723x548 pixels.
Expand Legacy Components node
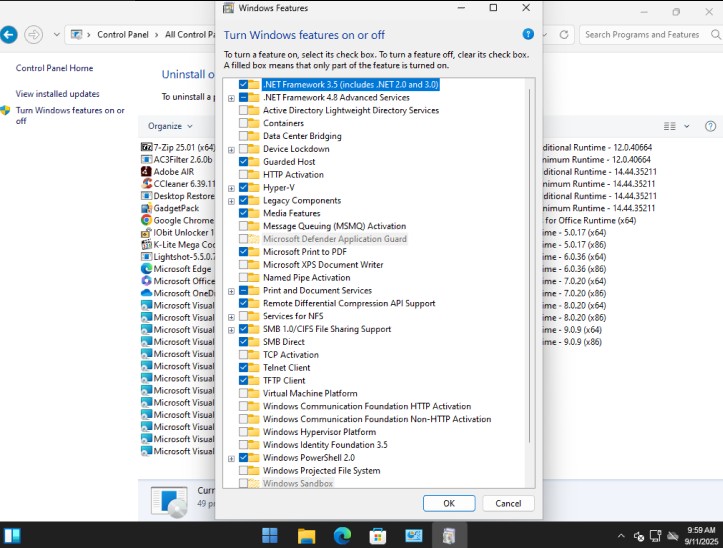tap(231, 201)
